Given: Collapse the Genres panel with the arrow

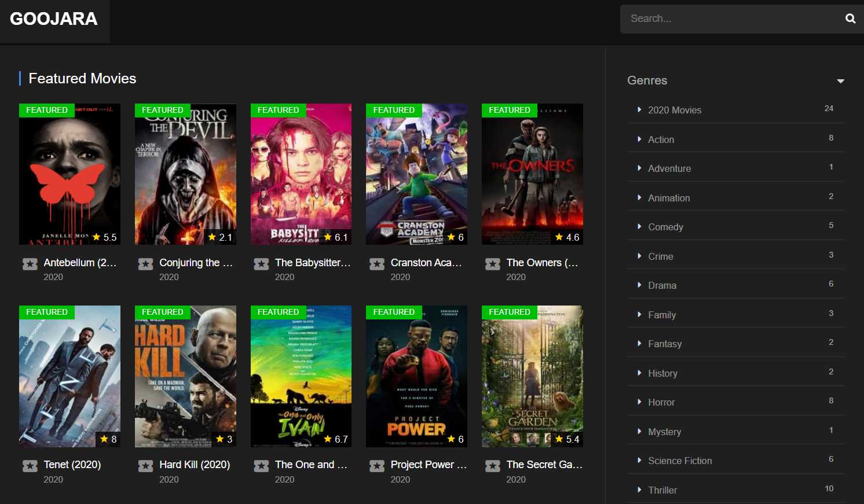Looking at the screenshot, I should point(840,81).
